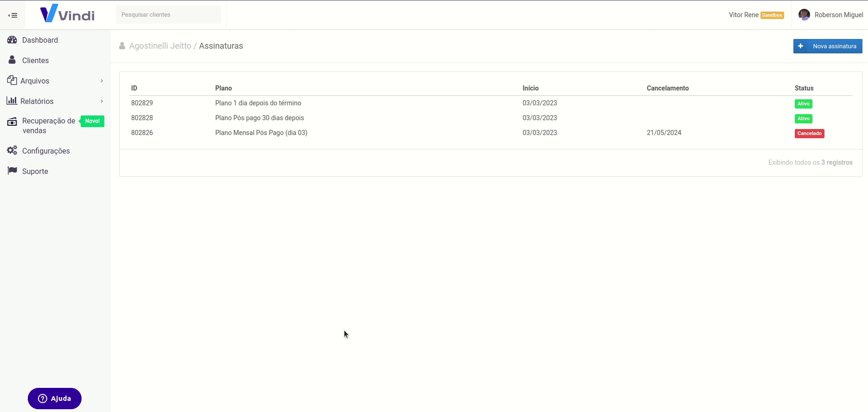The height and width of the screenshot is (412, 868).
Task: Click the Relatórios bar chart icon
Action: [x=12, y=101]
